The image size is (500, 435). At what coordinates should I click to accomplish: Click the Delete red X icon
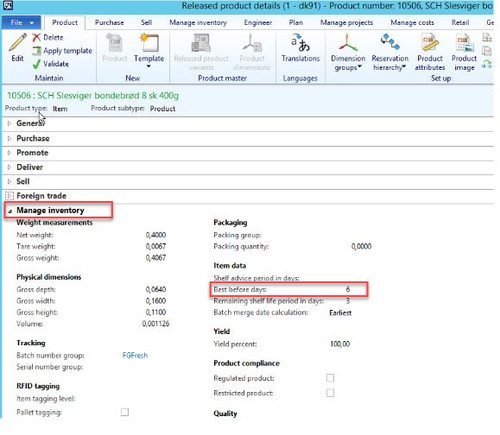click(x=36, y=37)
